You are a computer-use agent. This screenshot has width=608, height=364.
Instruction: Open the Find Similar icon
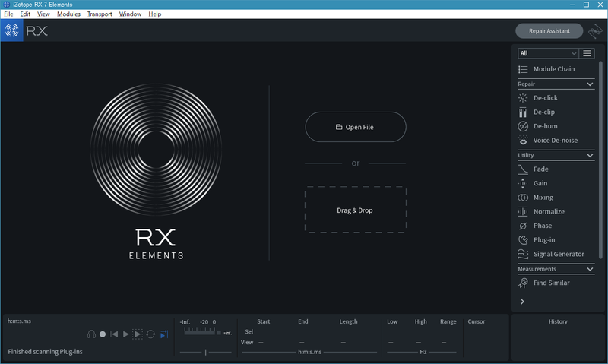coord(523,283)
